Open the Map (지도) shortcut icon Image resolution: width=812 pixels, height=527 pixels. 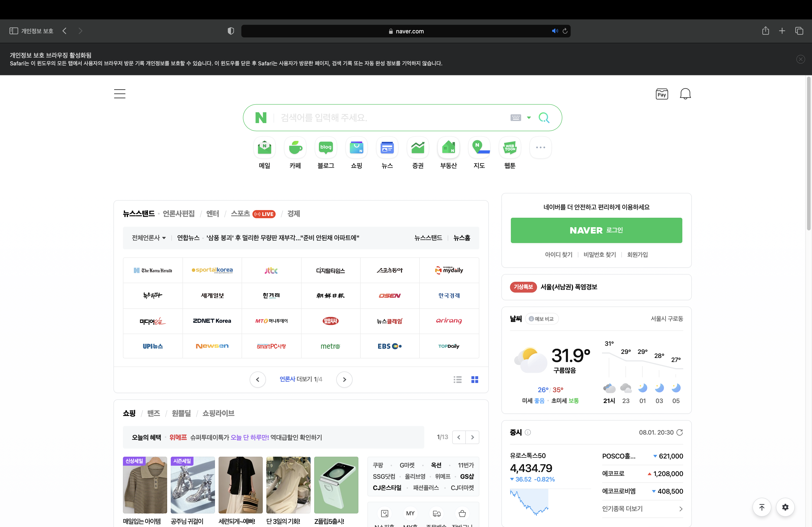click(479, 148)
